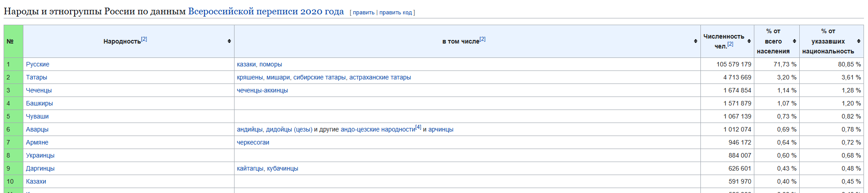Image resolution: width=868 pixels, height=193 pixels.
Task: Click footnote [4] reference in Аварцы row
Action: click(x=418, y=127)
